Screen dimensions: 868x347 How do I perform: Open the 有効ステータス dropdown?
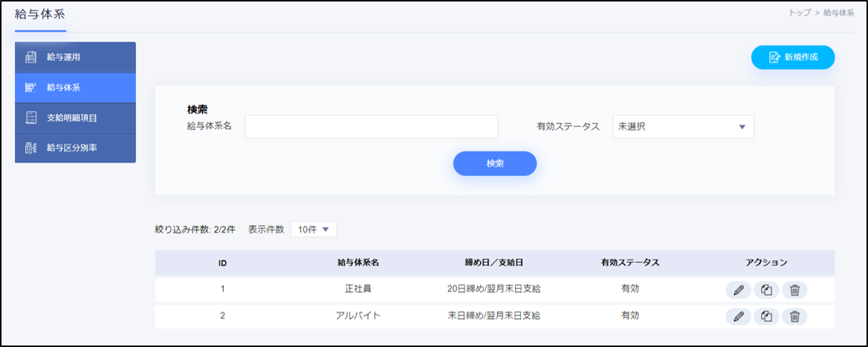(x=682, y=127)
